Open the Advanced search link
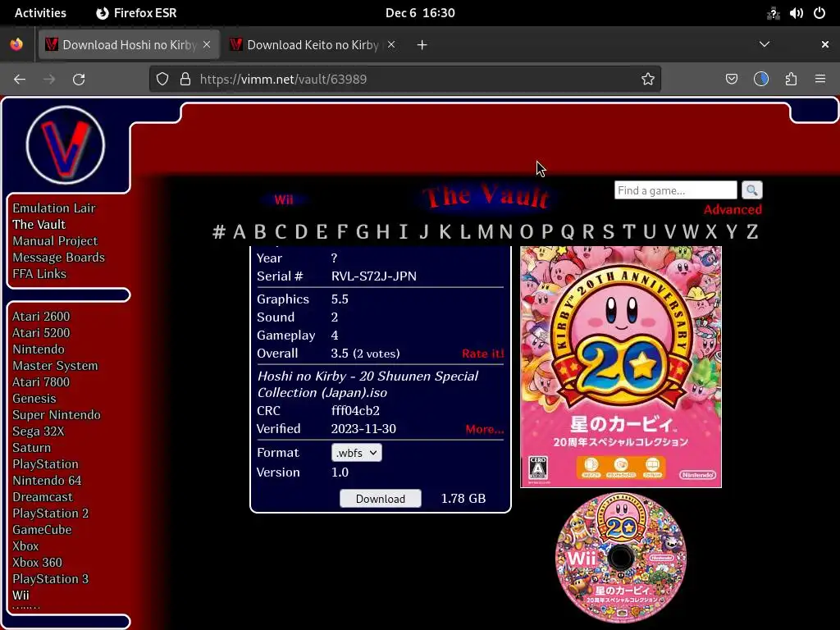 click(x=733, y=209)
